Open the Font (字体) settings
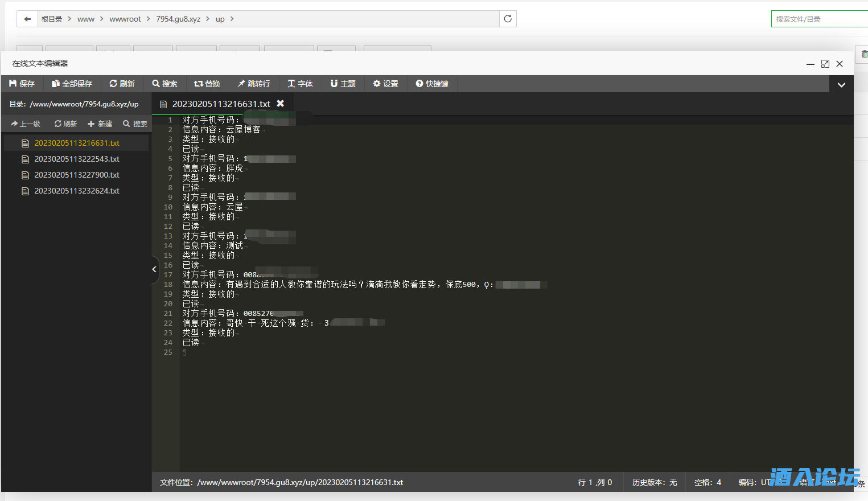Viewport: 868px width, 501px height. 300,84
